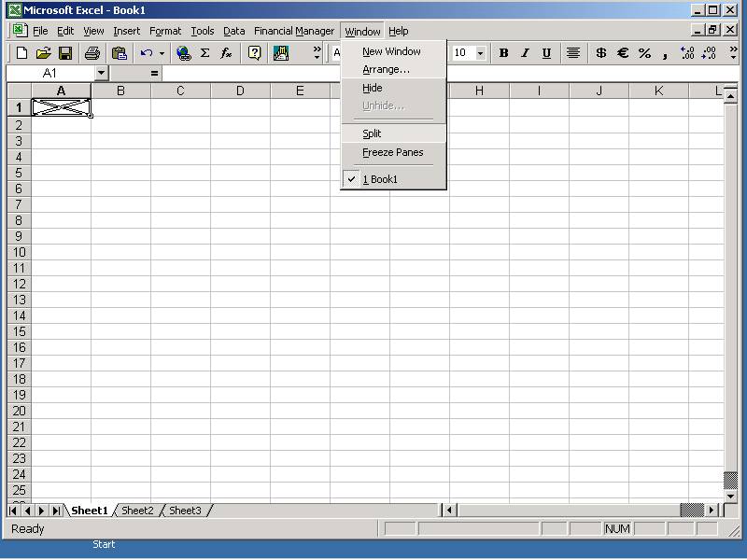Image resolution: width=747 pixels, height=560 pixels.
Task: Click the Save floppy disk icon
Action: 65,53
